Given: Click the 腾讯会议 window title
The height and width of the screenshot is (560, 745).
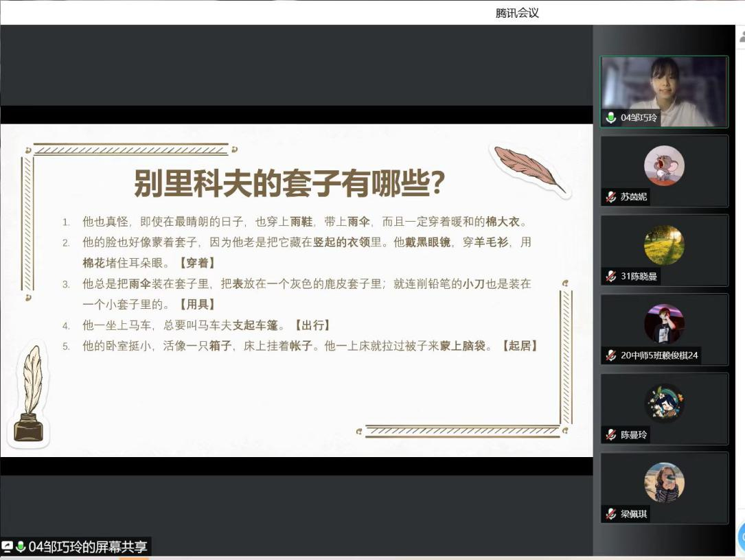Looking at the screenshot, I should [517, 12].
